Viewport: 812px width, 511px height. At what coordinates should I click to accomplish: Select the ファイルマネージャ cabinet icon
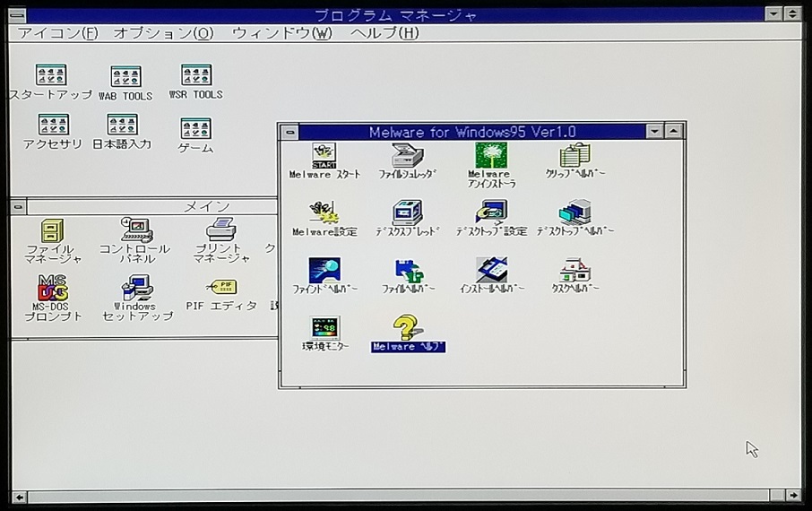(52, 231)
